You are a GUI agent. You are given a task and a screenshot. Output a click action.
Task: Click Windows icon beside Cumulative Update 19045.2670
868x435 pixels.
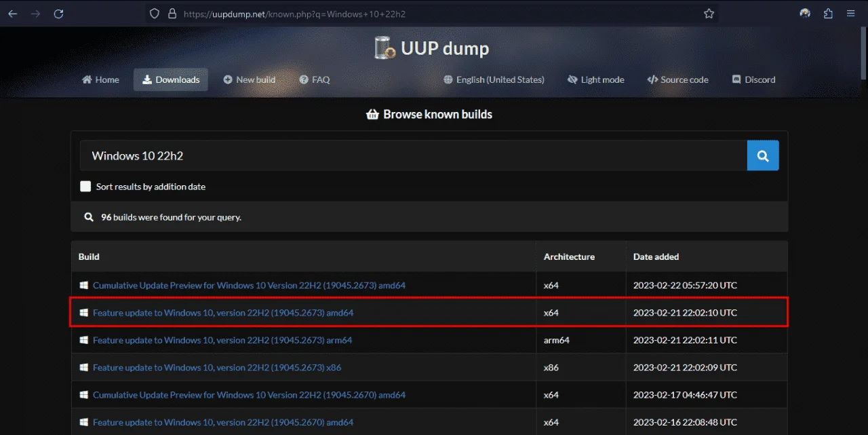(x=83, y=394)
